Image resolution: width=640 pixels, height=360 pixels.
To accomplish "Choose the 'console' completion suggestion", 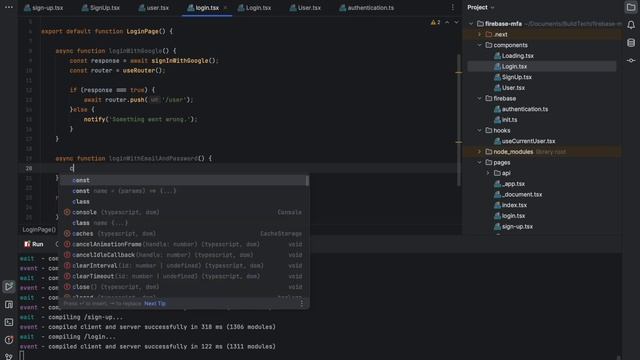I will (183, 212).
